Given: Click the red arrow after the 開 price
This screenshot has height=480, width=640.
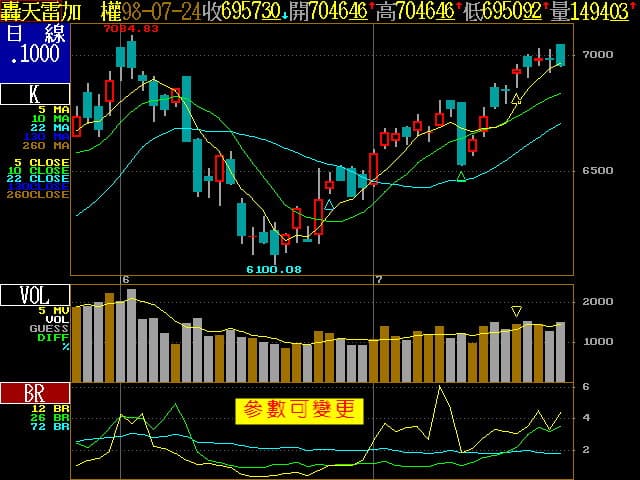Looking at the screenshot, I should 371,9.
